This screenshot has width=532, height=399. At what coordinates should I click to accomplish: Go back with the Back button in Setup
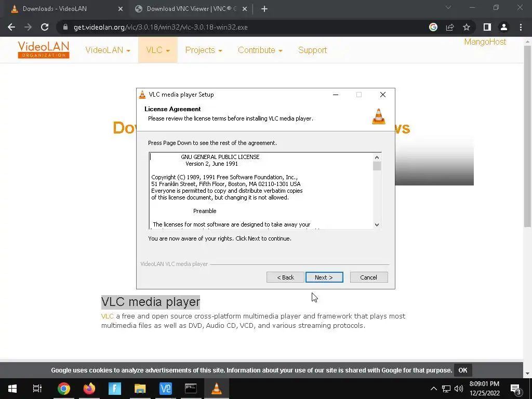pyautogui.click(x=285, y=277)
